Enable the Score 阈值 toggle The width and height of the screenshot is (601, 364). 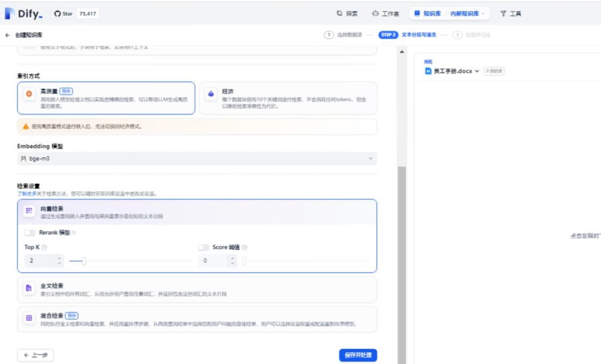point(204,247)
